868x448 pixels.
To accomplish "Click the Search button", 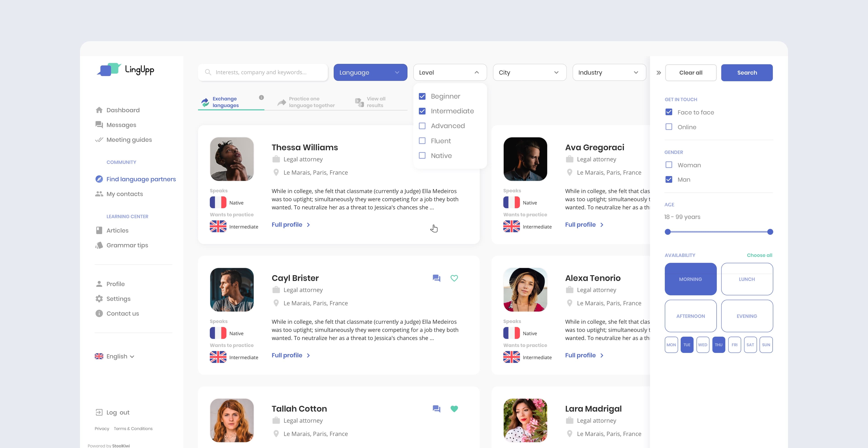I will click(747, 73).
